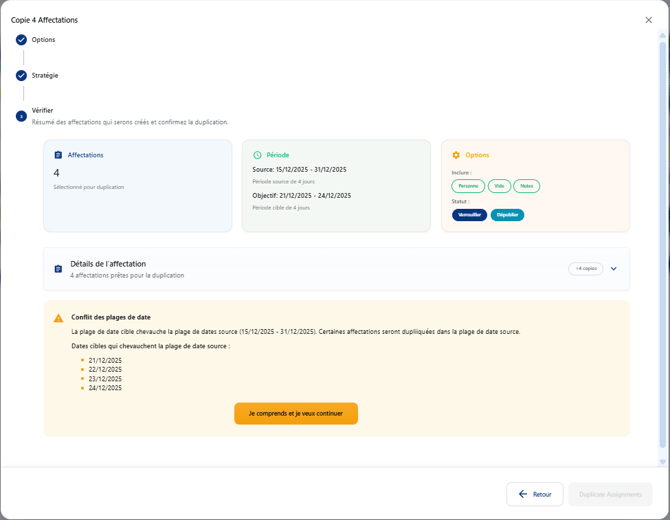Click the Affectations clipboard icon
670x520 pixels.
(x=58, y=155)
